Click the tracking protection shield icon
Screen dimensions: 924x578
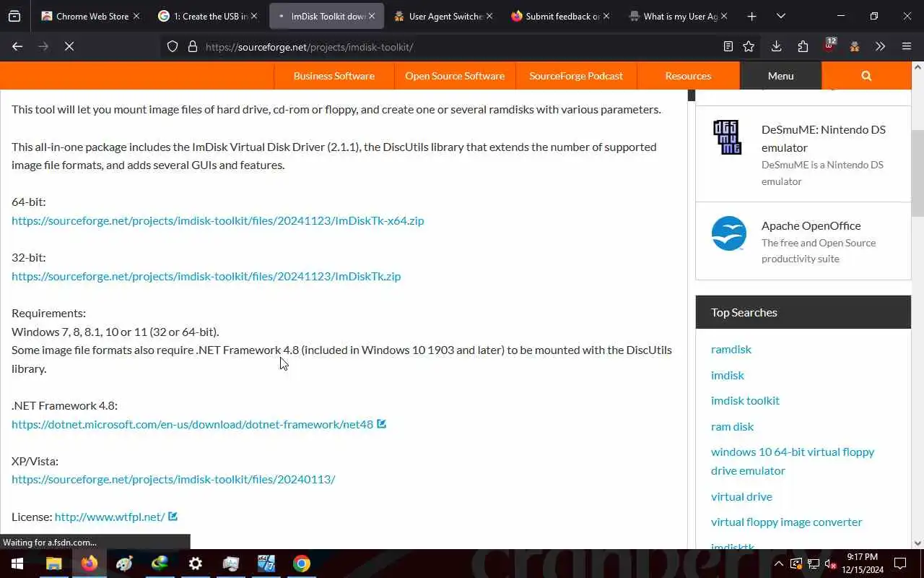coord(173,46)
